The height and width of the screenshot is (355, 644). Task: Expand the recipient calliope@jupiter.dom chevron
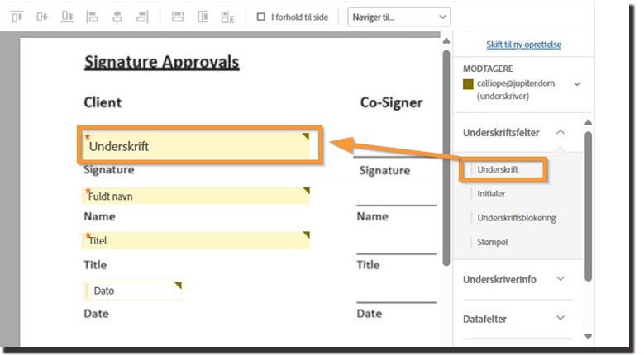[x=577, y=83]
